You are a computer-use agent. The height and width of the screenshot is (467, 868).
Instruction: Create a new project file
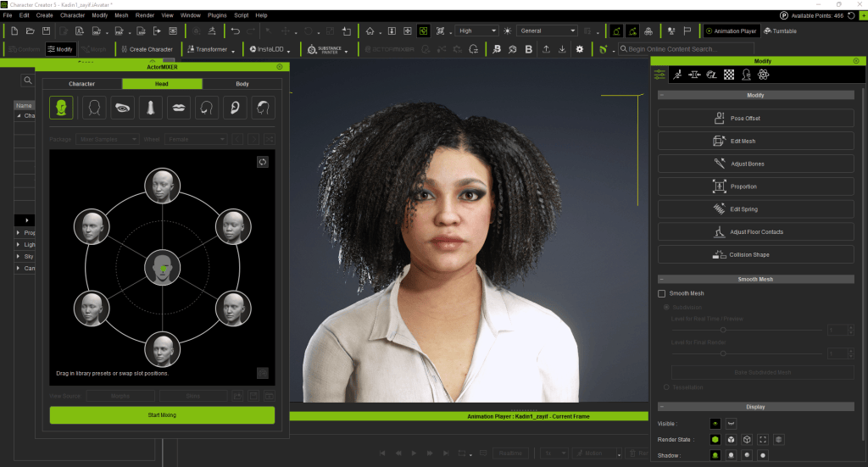click(x=14, y=31)
